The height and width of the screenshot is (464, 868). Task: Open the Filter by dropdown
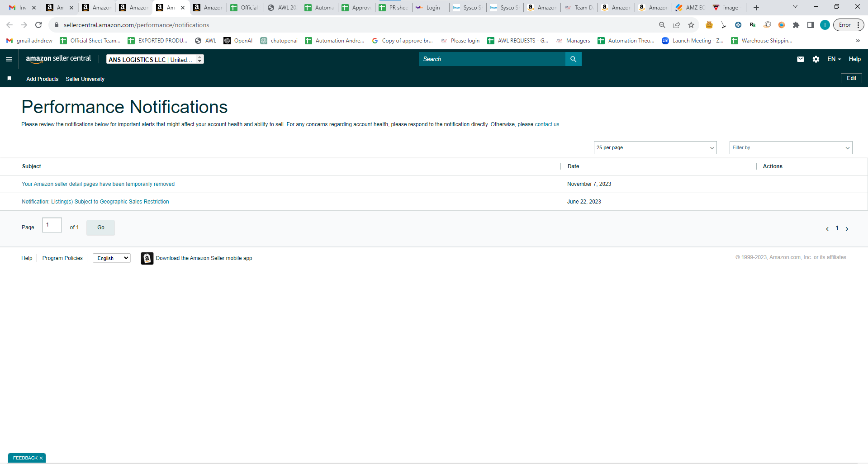point(791,147)
